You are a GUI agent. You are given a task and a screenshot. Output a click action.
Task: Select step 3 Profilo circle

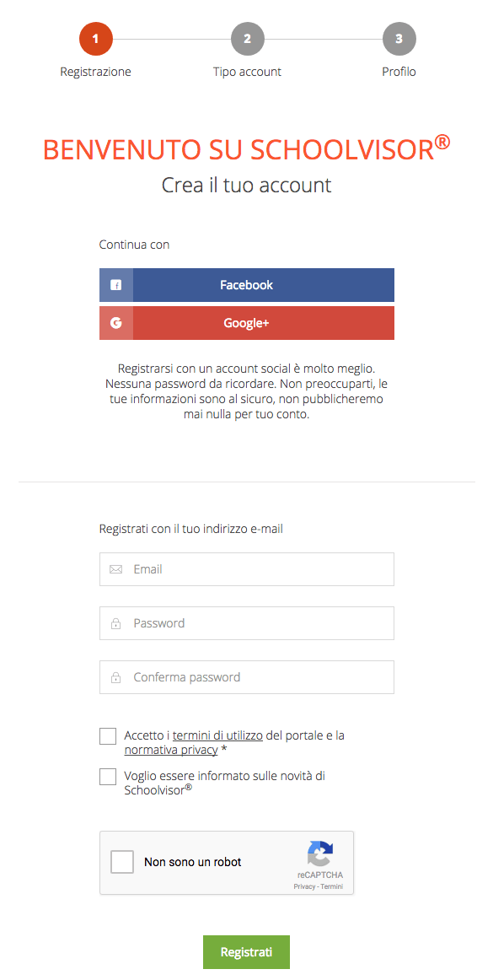[399, 39]
